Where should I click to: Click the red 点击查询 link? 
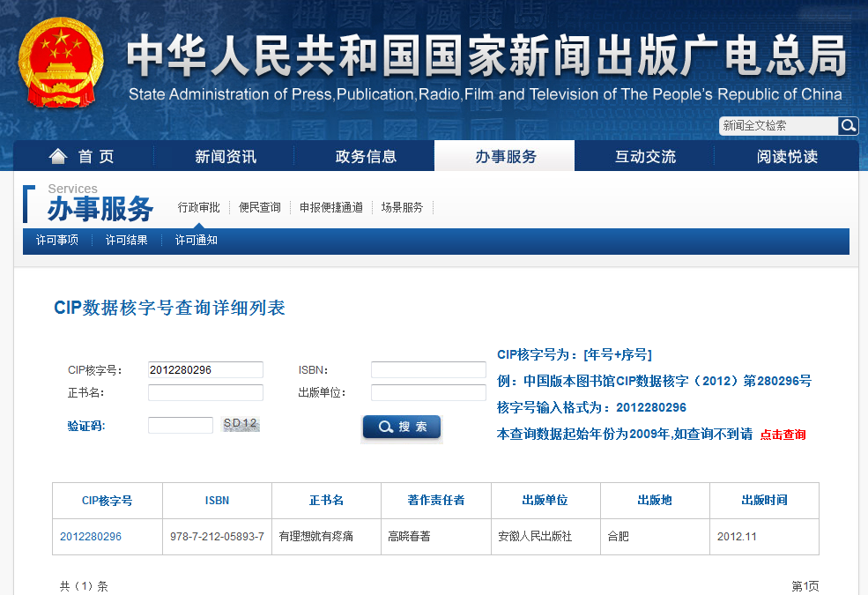tap(783, 435)
